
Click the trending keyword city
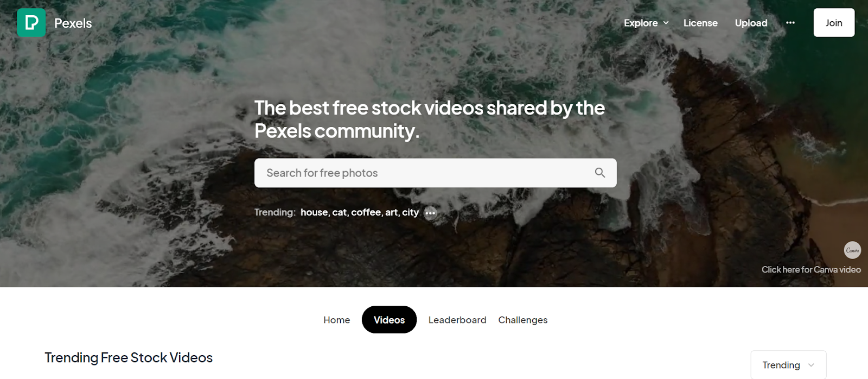pyautogui.click(x=410, y=212)
